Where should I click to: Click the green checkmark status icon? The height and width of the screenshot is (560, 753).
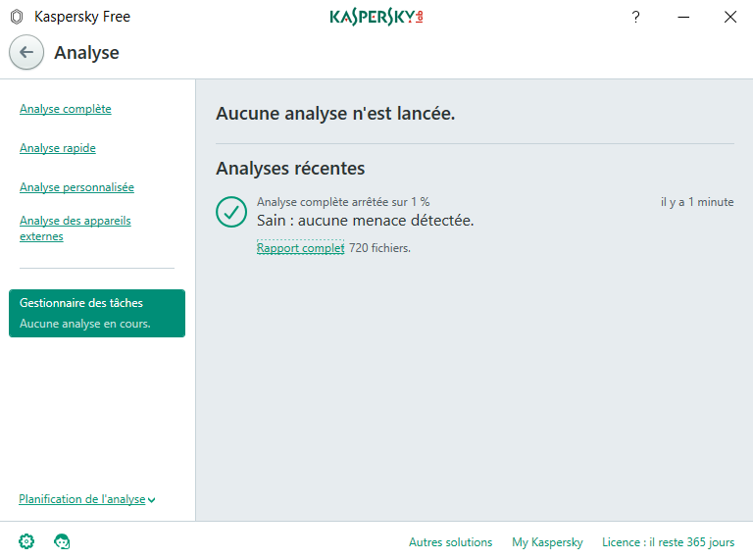[231, 211]
